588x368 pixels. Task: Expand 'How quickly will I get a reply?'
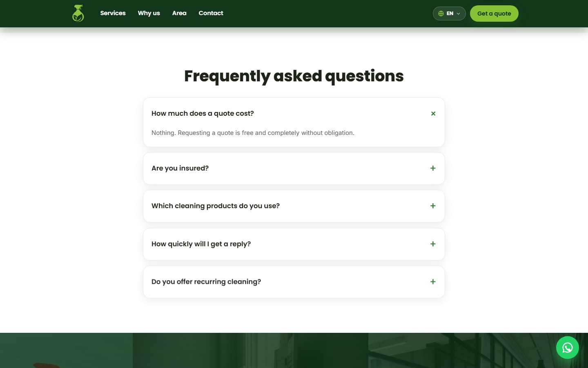(201, 244)
